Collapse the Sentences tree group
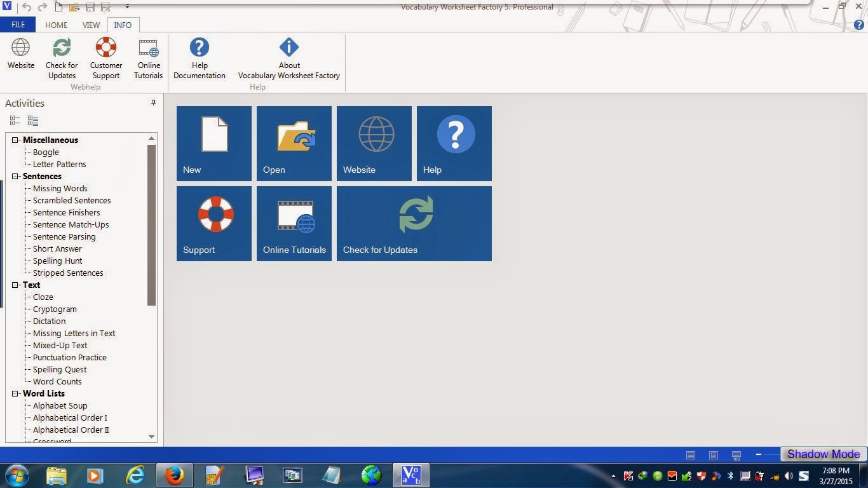 [15, 176]
